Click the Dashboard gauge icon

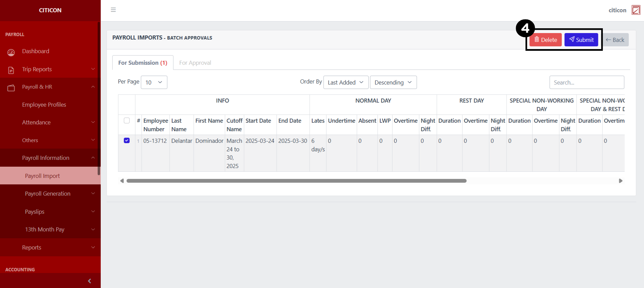pyautogui.click(x=11, y=52)
